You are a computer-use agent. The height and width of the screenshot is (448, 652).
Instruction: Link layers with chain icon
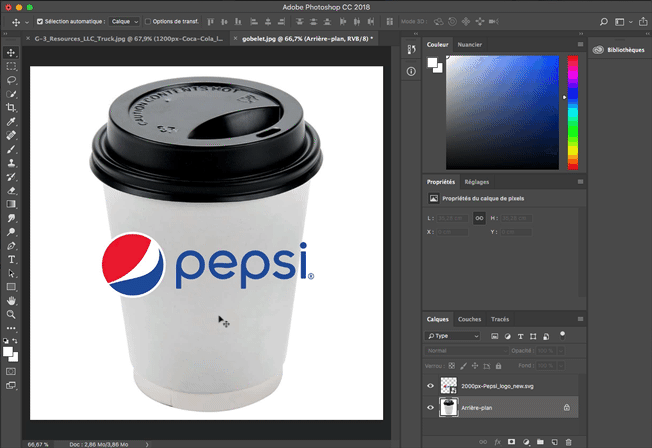[x=483, y=442]
